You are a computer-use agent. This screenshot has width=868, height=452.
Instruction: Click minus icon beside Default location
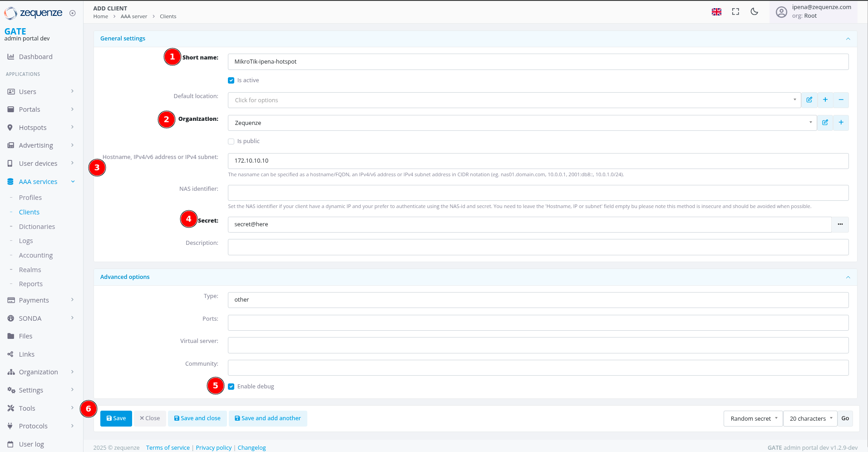click(x=841, y=100)
